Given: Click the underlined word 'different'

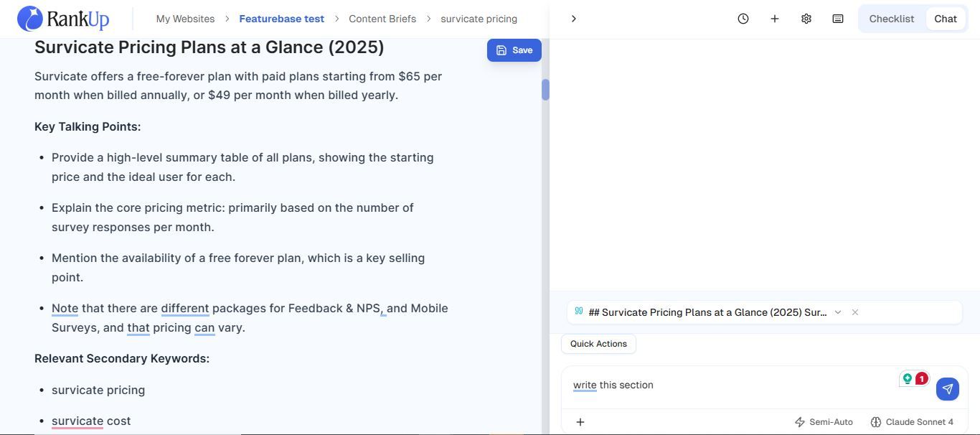Looking at the screenshot, I should (185, 308).
